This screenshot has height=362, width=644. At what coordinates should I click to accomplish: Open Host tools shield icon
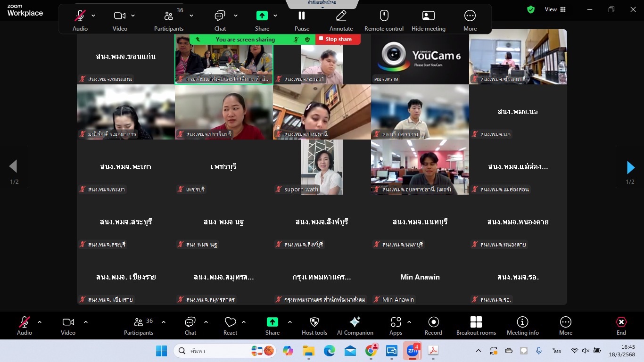pos(314,322)
